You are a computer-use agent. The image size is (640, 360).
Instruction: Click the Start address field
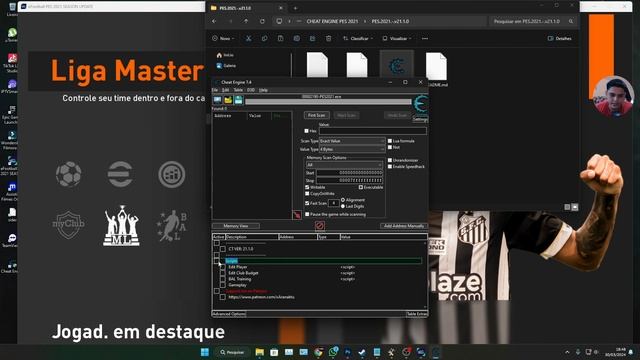coord(349,173)
